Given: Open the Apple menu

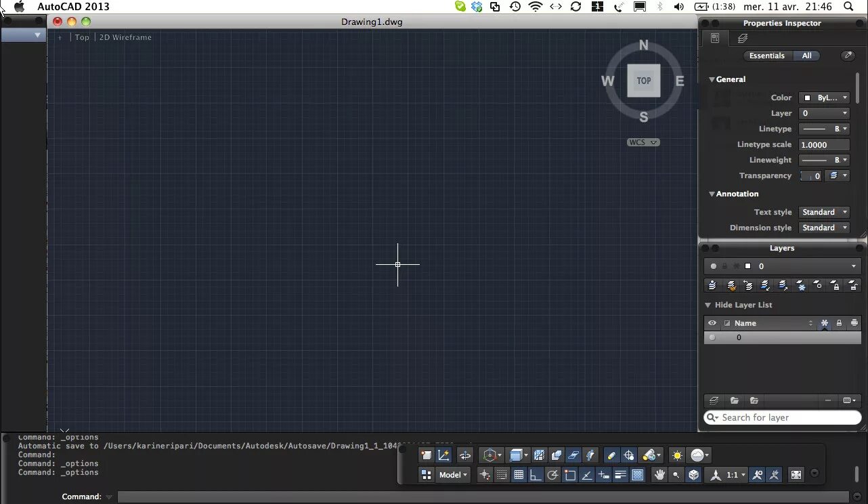Looking at the screenshot, I should pos(19,7).
